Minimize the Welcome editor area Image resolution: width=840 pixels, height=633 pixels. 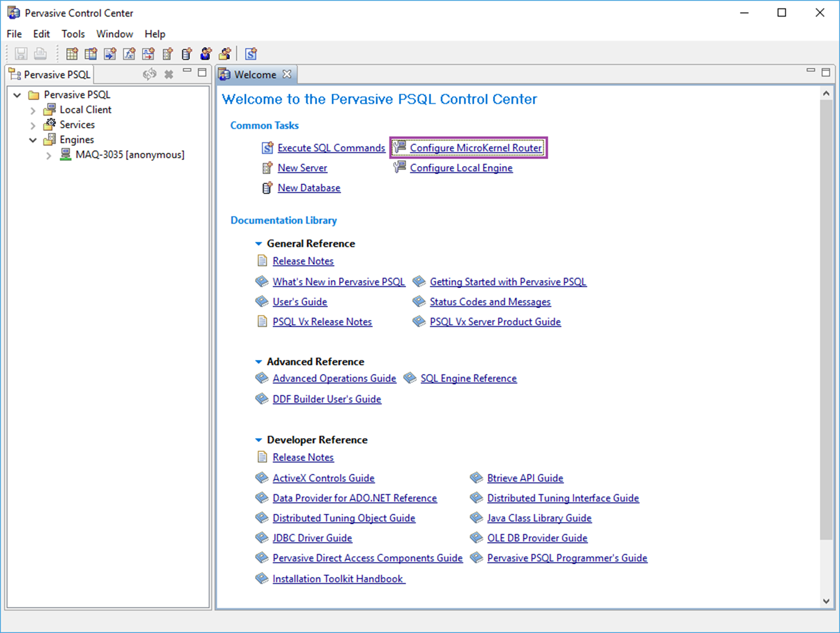[x=811, y=70]
